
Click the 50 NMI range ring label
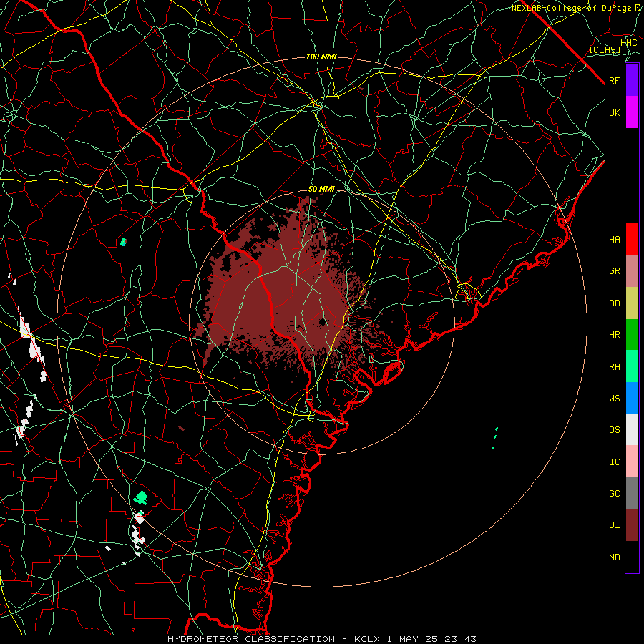click(321, 190)
